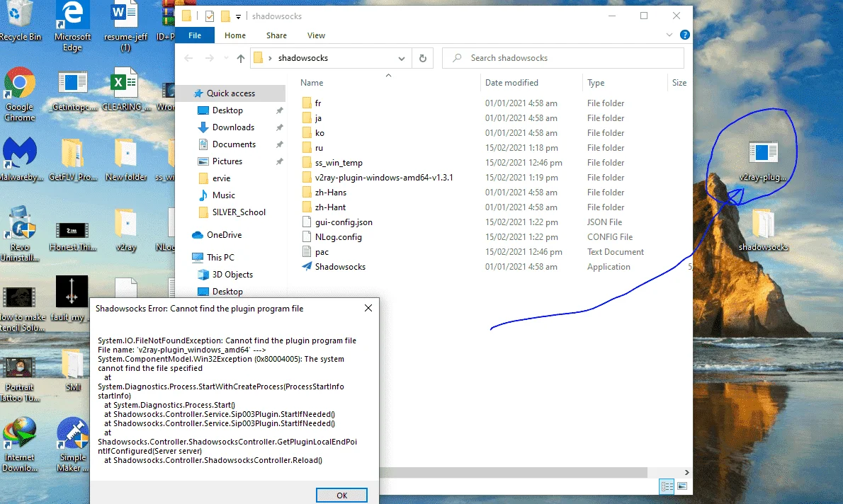
Task: Open the shadowsocks folder on desktop
Action: [763, 230]
